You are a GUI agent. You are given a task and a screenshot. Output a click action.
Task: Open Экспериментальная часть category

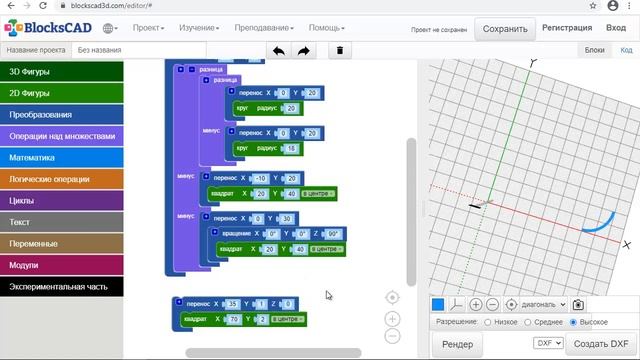(62, 287)
